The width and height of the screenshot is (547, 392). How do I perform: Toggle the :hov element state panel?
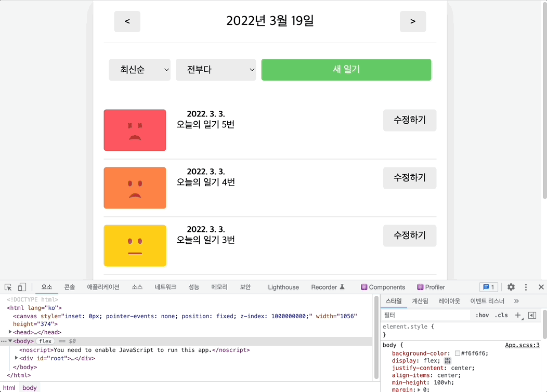(482, 315)
